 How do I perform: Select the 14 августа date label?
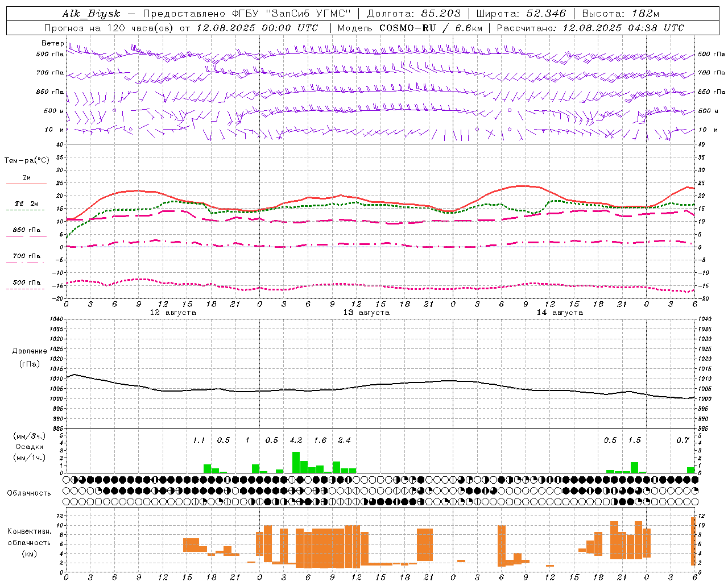click(560, 313)
